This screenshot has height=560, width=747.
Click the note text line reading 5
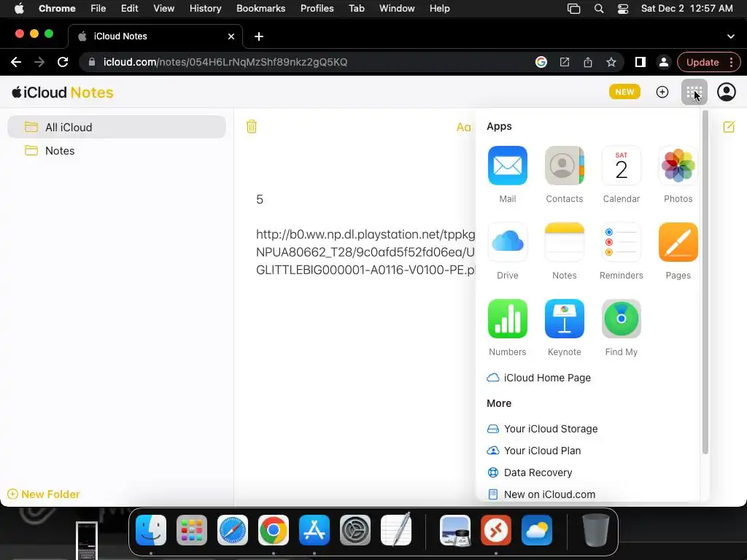point(260,199)
